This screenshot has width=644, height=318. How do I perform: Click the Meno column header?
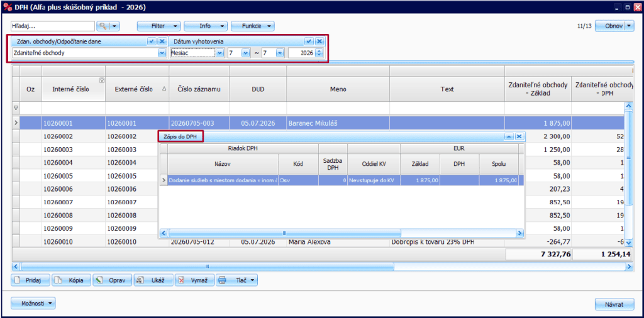(x=338, y=89)
